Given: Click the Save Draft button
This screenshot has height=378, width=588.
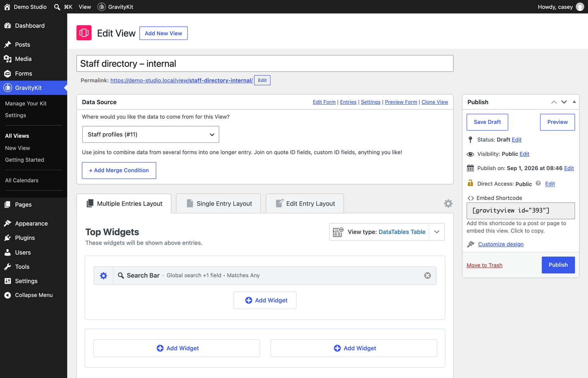Looking at the screenshot, I should pyautogui.click(x=487, y=122).
